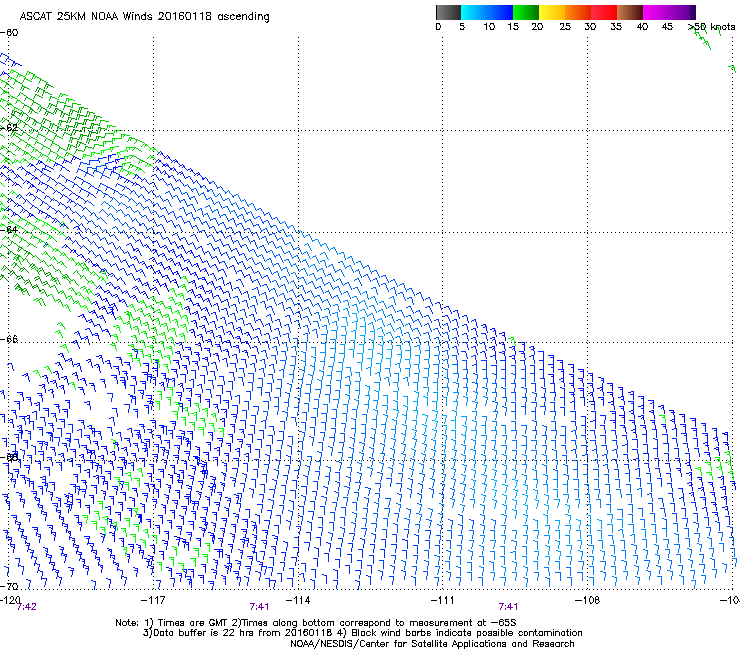Click the latitude label -64
740x650 pixels.
click(x=9, y=230)
